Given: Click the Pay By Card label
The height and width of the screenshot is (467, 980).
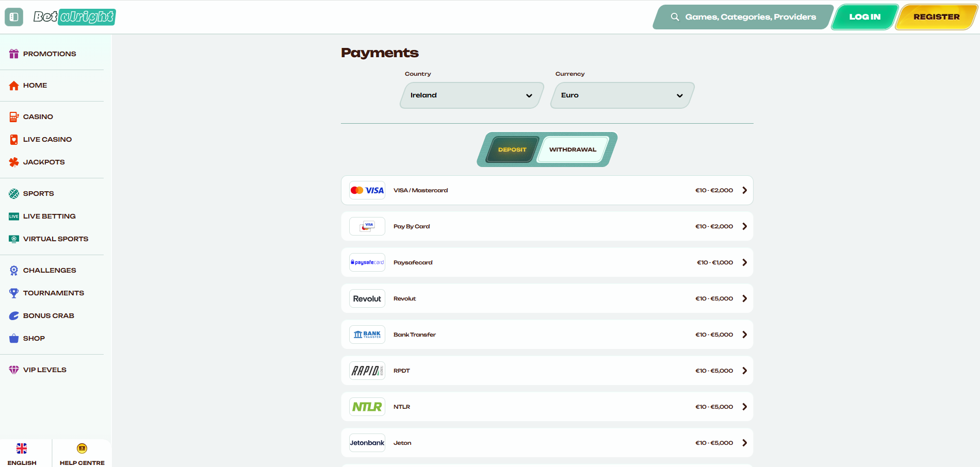Looking at the screenshot, I should click(x=412, y=226).
